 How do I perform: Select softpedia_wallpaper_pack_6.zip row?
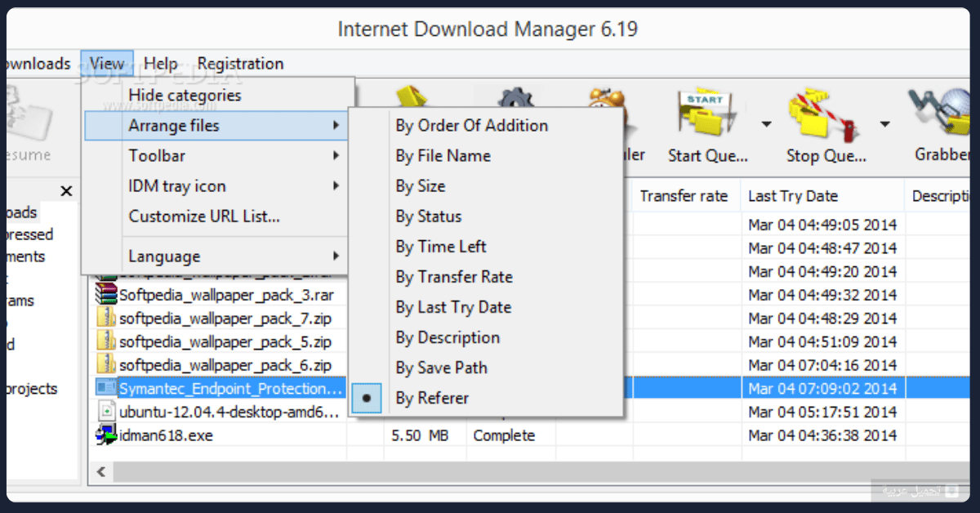coord(225,365)
